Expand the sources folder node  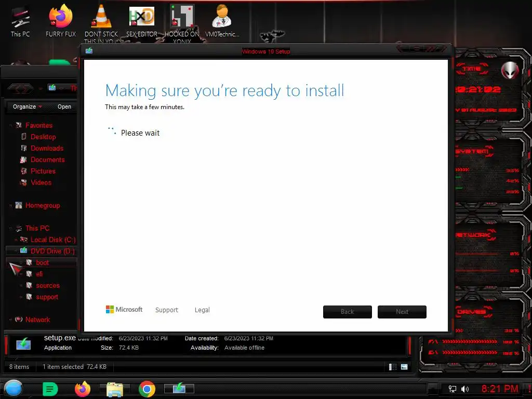(21, 286)
